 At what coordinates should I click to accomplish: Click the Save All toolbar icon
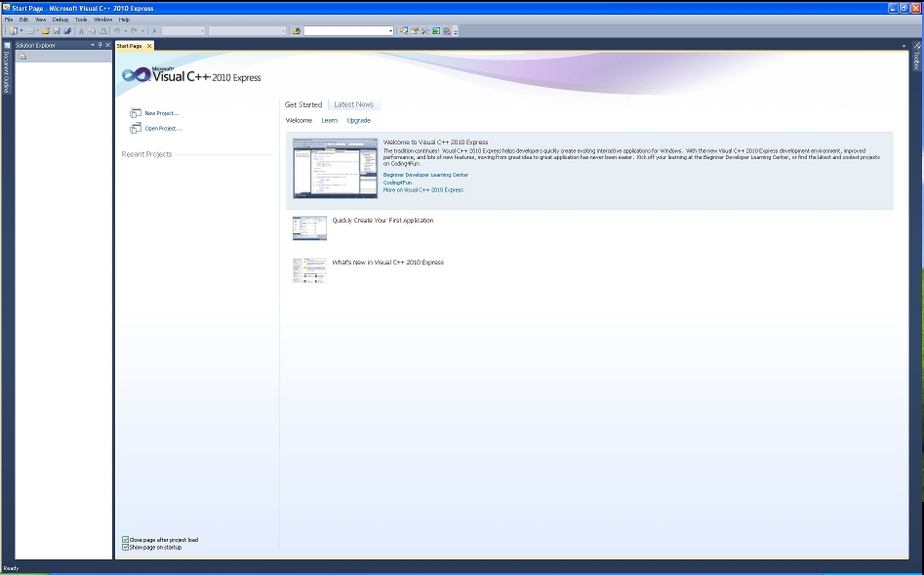pos(67,31)
